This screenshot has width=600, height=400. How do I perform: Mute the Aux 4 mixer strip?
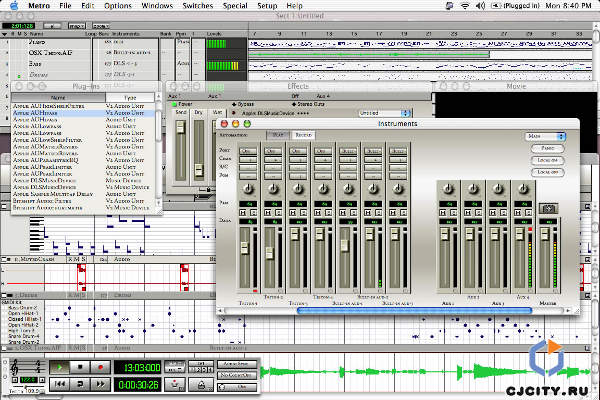518,212
